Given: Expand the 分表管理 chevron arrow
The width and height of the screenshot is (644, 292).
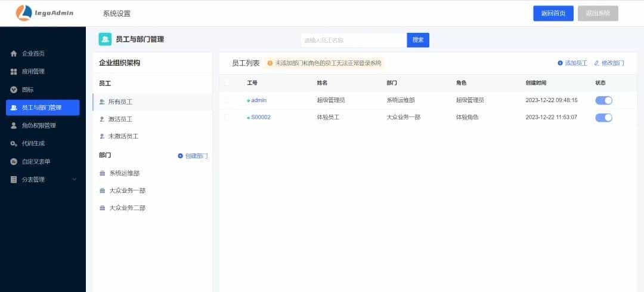Looking at the screenshot, I should 75,179.
